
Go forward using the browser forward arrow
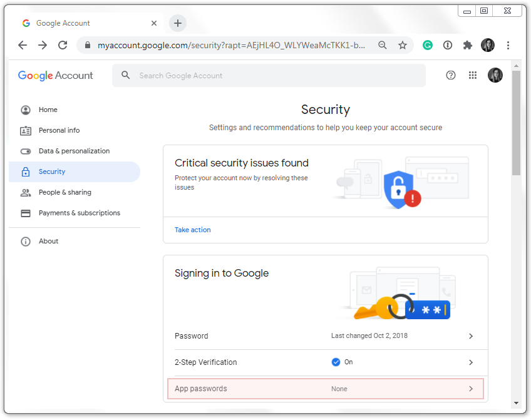click(x=43, y=45)
